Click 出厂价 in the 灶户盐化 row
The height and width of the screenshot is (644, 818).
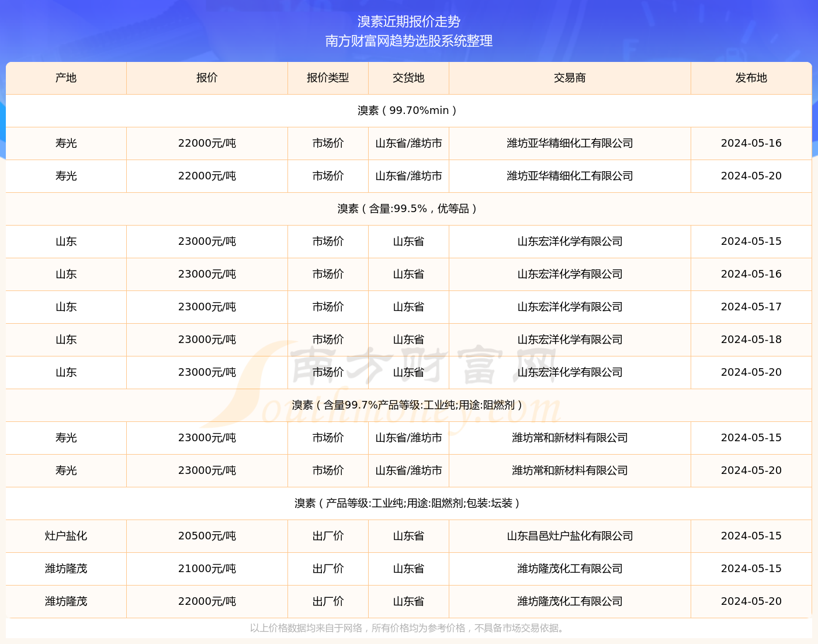coord(328,536)
